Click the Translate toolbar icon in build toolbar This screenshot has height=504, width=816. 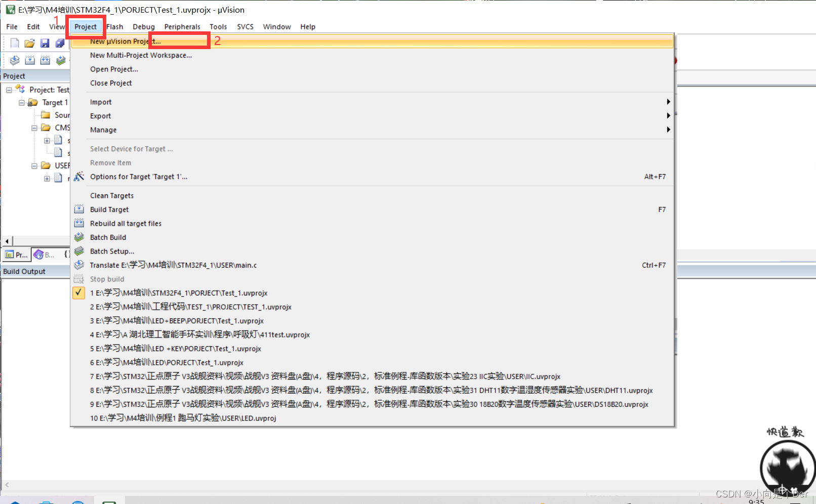point(15,61)
